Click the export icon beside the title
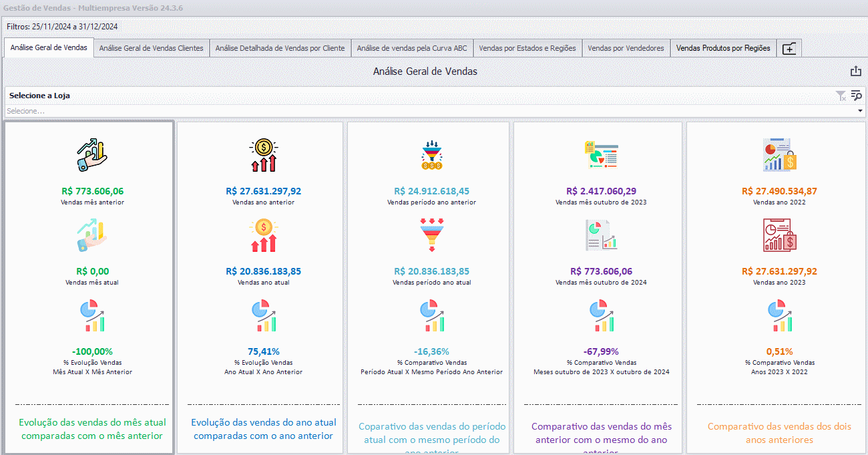This screenshot has width=868, height=455. pyautogui.click(x=855, y=71)
